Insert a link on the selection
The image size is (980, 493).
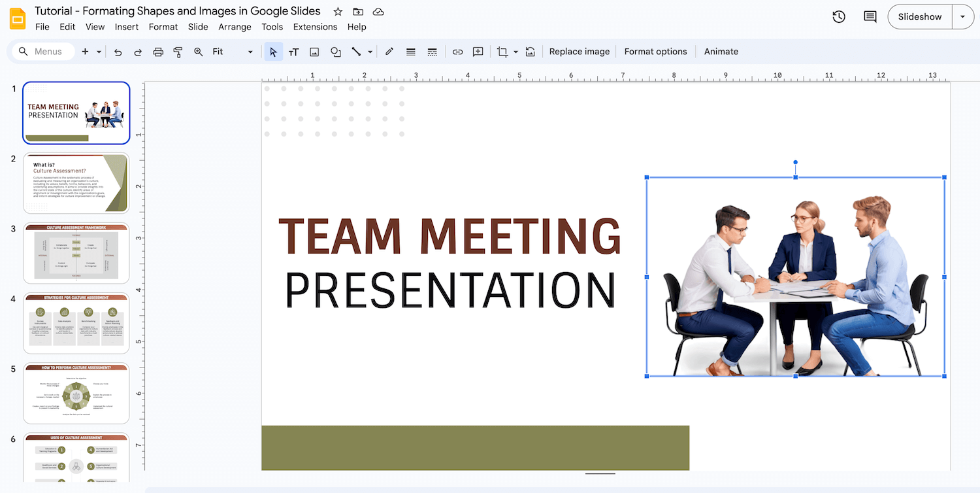(457, 52)
